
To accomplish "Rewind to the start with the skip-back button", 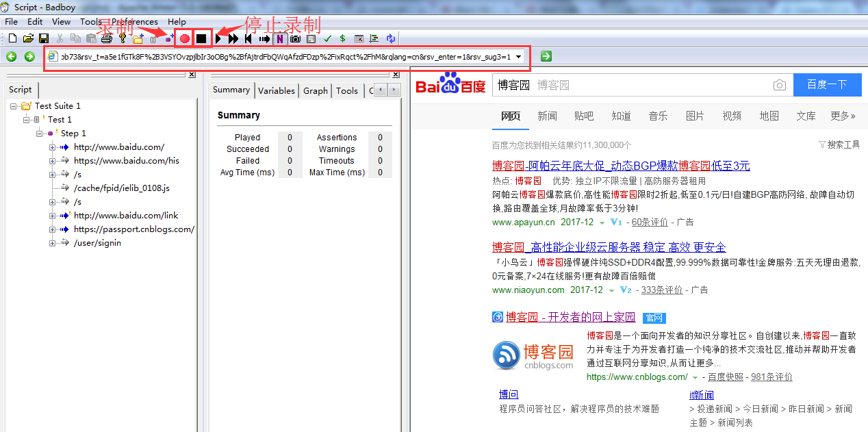I will pyautogui.click(x=248, y=38).
